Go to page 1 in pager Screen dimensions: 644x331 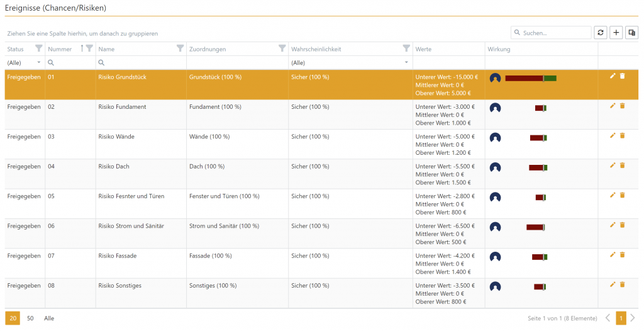(621, 318)
